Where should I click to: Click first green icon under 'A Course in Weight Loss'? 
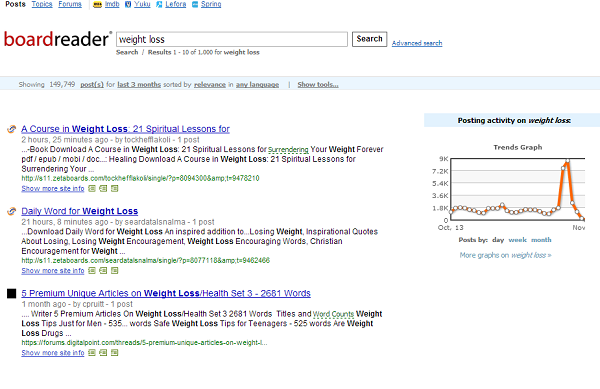pos(92,189)
